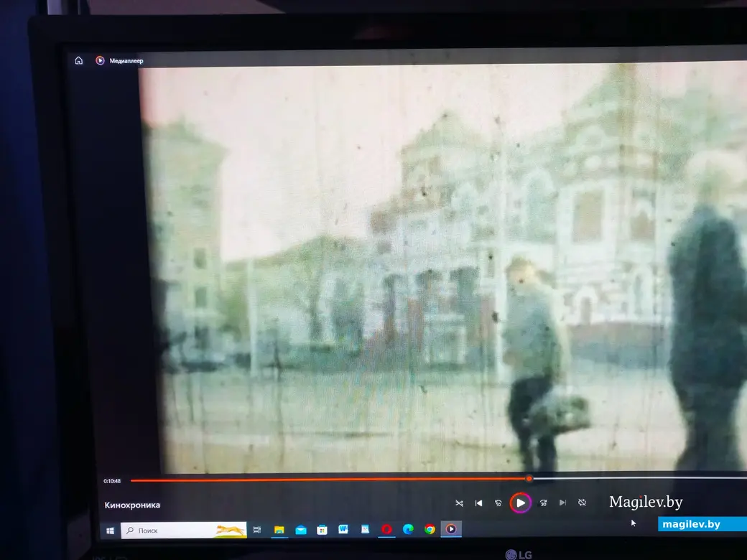The image size is (747, 560).
Task: Skip to the next track
Action: point(562,503)
